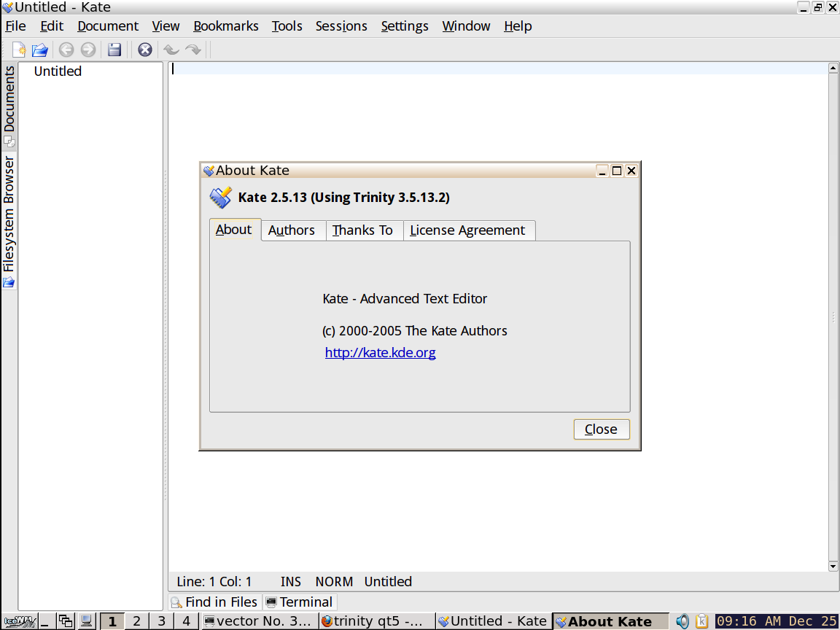Open the Terminal panel
The height and width of the screenshot is (630, 840).
click(x=300, y=602)
